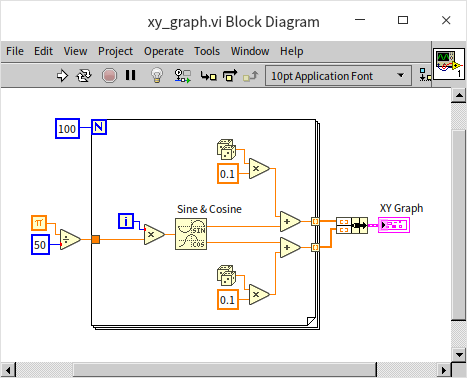Maximize the block diagram window
Image resolution: width=467 pixels, height=378 pixels.
403,20
